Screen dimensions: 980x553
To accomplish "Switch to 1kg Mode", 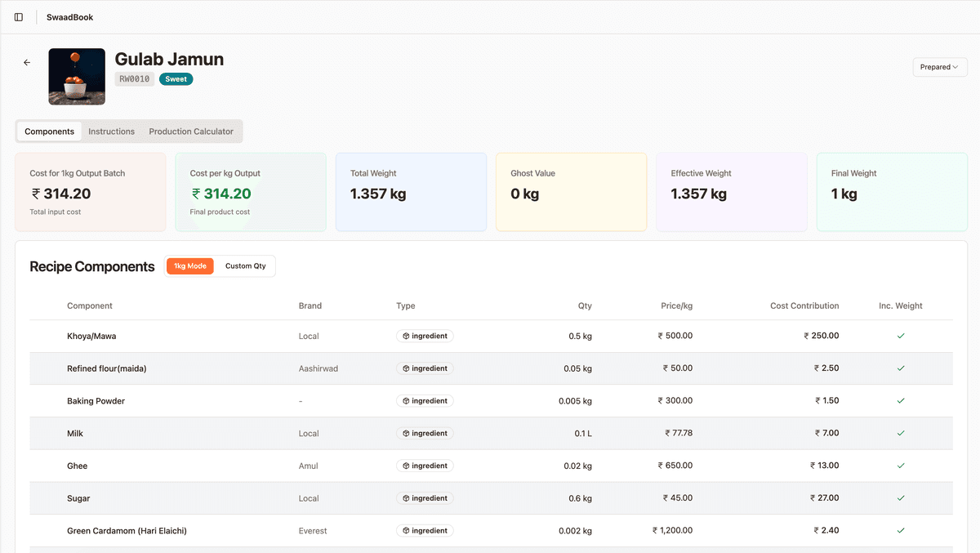I will click(x=190, y=266).
